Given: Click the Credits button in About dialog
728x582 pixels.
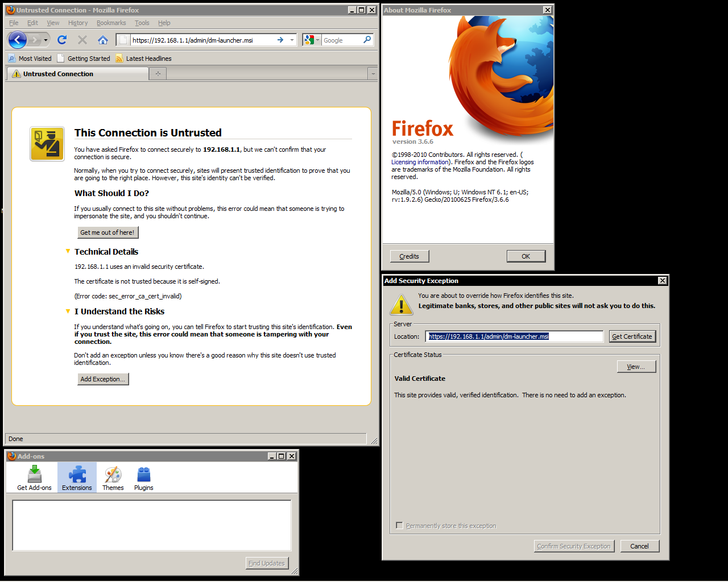Looking at the screenshot, I should [x=409, y=256].
